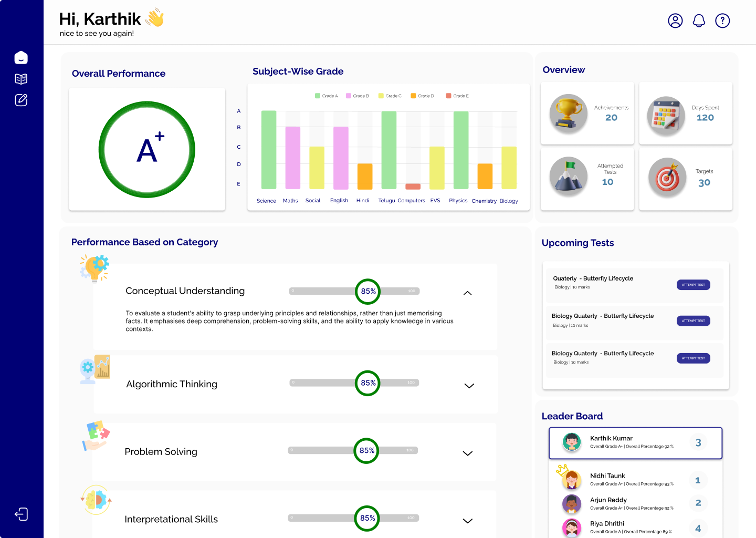
Task: Expand the Problem Solving section
Action: [468, 453]
